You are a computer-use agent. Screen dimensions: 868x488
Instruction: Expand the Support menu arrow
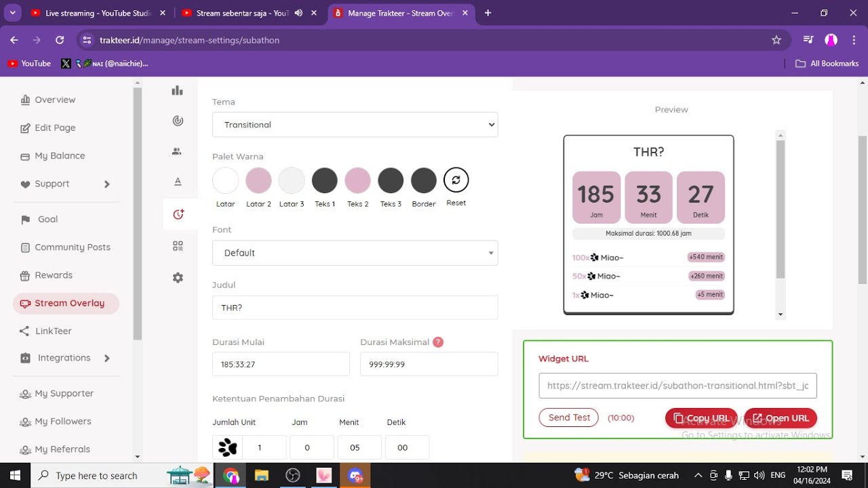[x=106, y=184]
